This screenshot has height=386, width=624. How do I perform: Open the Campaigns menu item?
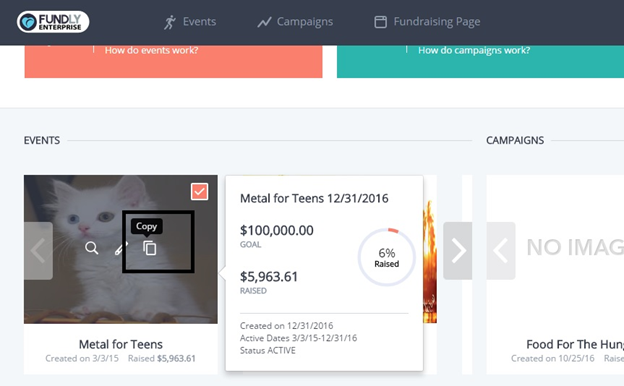pos(305,22)
